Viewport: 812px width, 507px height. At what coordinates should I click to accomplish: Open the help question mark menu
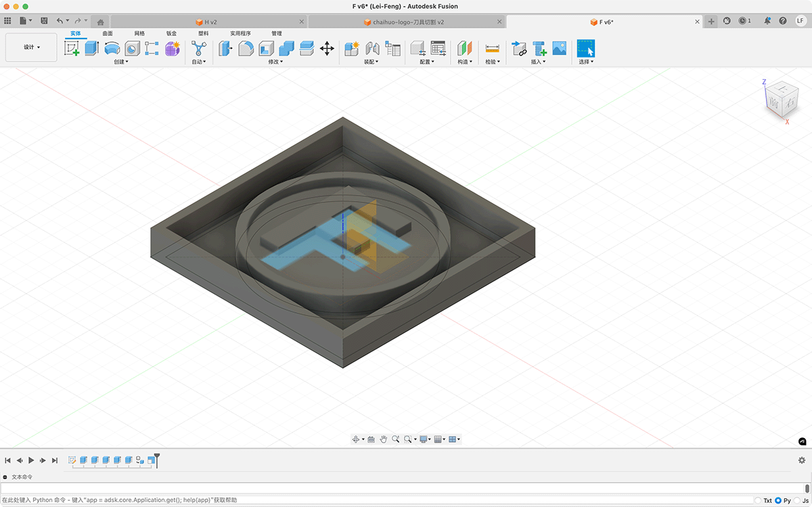tap(783, 21)
